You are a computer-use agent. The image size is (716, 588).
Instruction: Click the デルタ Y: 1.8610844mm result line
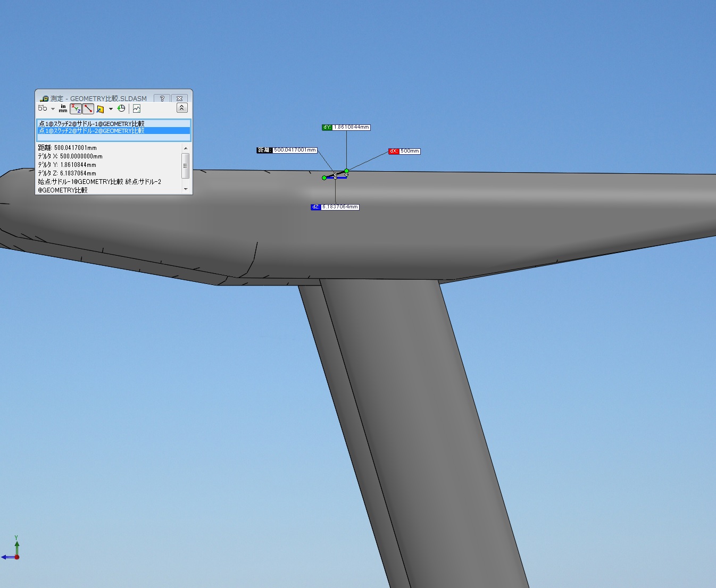[67, 165]
